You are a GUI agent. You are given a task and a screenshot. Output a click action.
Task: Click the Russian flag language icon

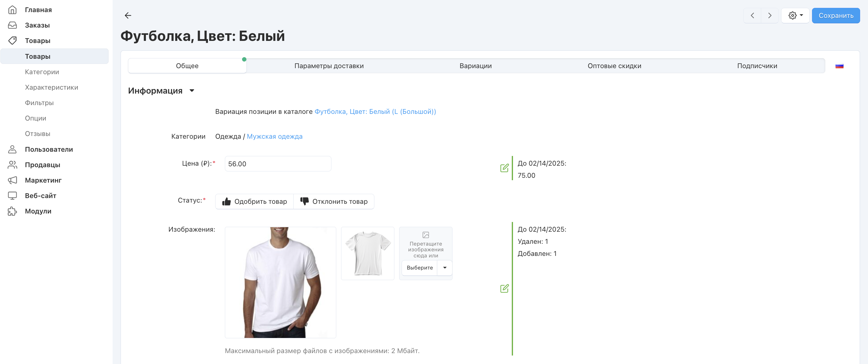(839, 66)
